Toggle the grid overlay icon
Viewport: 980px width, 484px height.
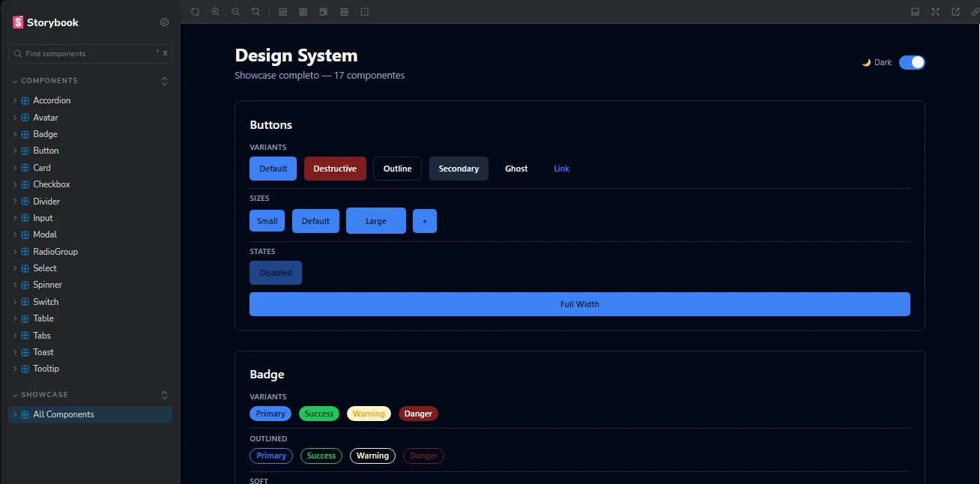pyautogui.click(x=303, y=12)
